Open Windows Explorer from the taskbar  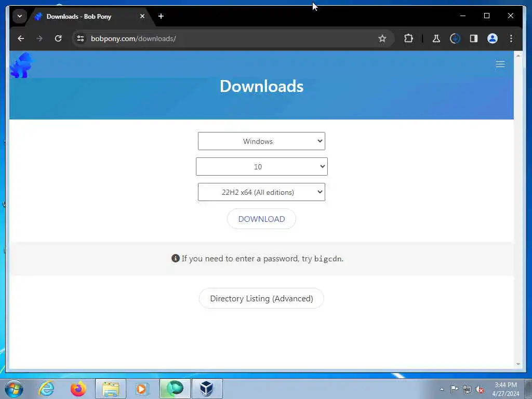(x=111, y=389)
